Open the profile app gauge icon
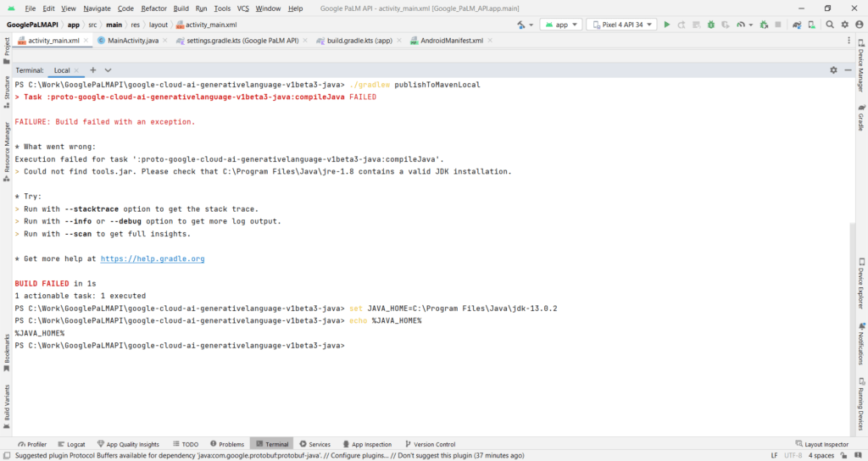The height and width of the screenshot is (461, 868). [x=741, y=25]
